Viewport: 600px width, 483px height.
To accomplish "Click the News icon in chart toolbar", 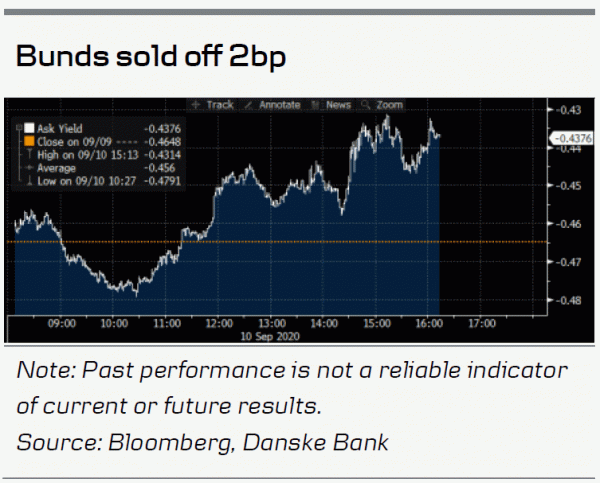I will tap(316, 104).
